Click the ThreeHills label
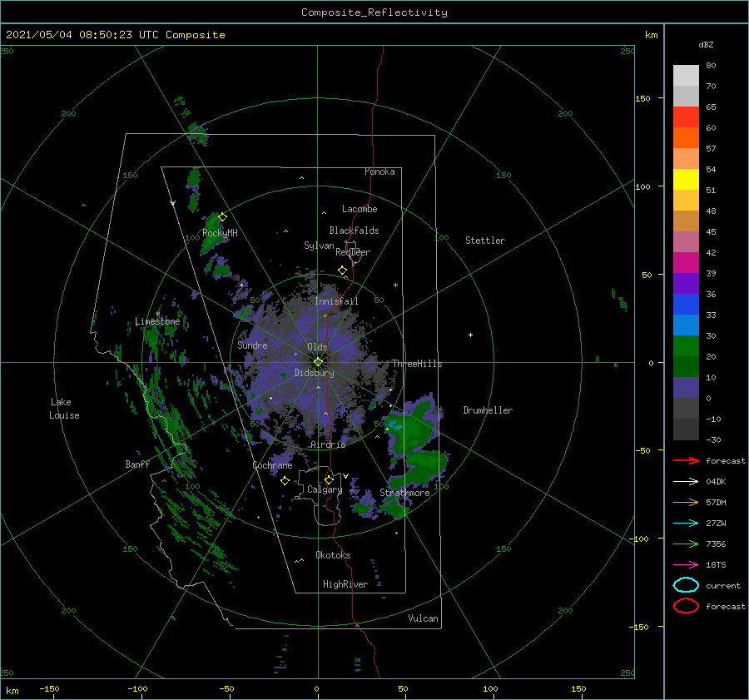The image size is (749, 700). coord(417,364)
